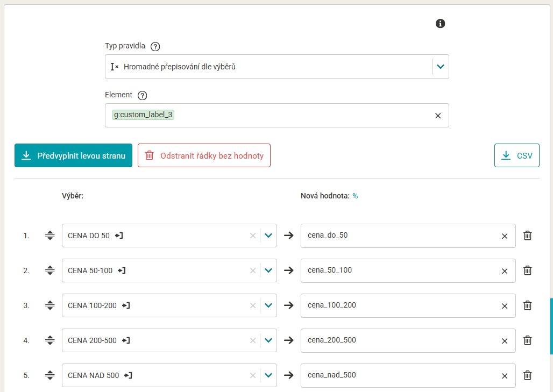Reorder row 2 using sort handle

pos(50,270)
